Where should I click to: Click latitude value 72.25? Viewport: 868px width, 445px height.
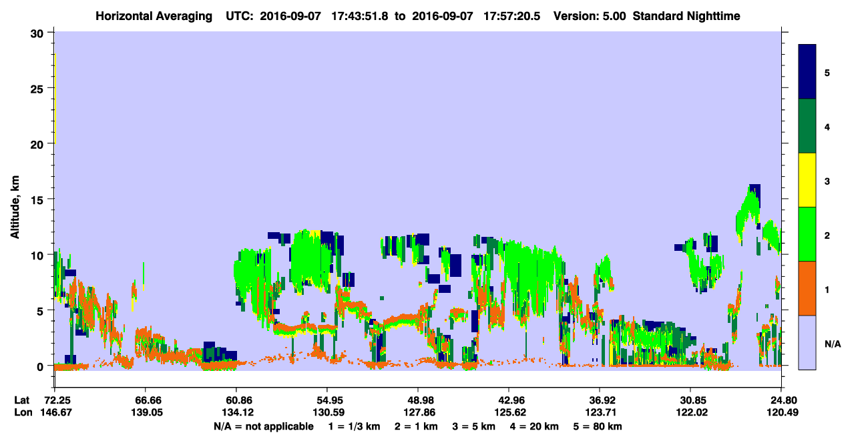click(x=57, y=400)
